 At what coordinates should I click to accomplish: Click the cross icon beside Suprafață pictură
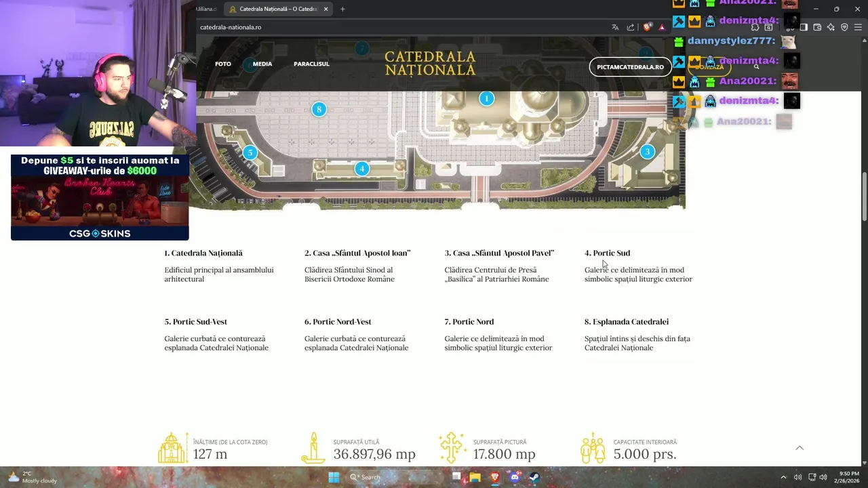[x=452, y=448]
